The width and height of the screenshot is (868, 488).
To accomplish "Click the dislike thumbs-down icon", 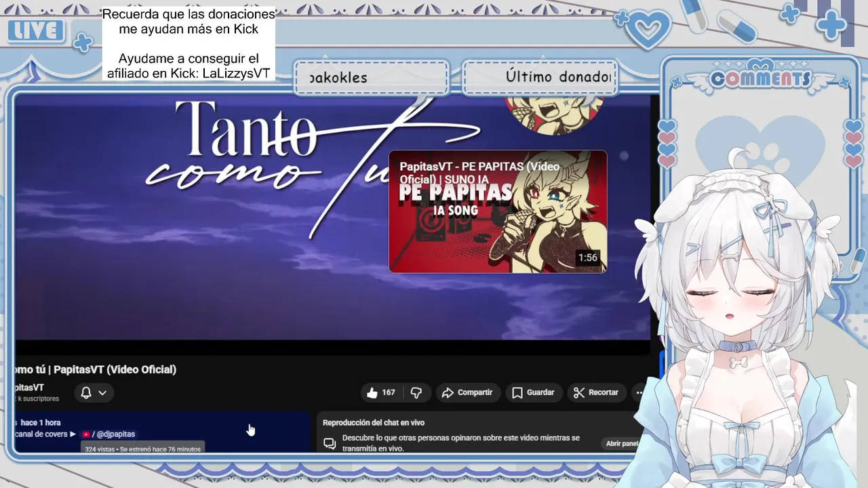I will point(416,392).
